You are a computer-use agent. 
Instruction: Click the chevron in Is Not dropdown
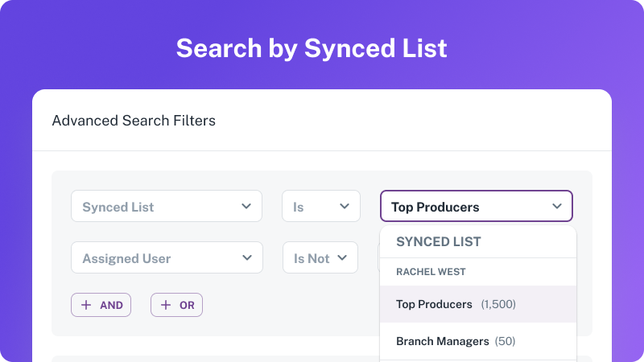click(x=342, y=257)
